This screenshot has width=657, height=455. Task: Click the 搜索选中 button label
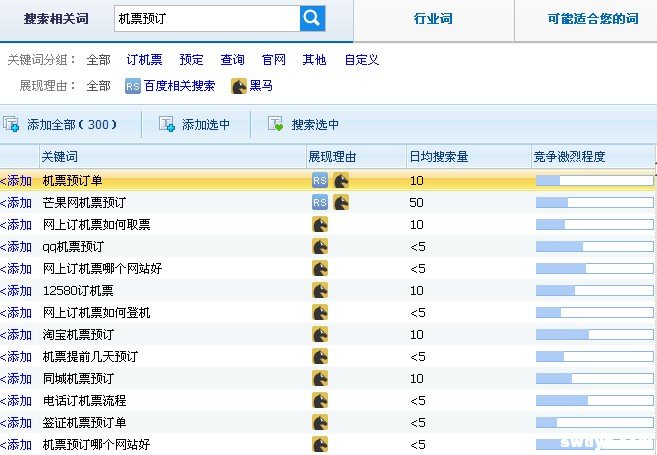click(315, 125)
